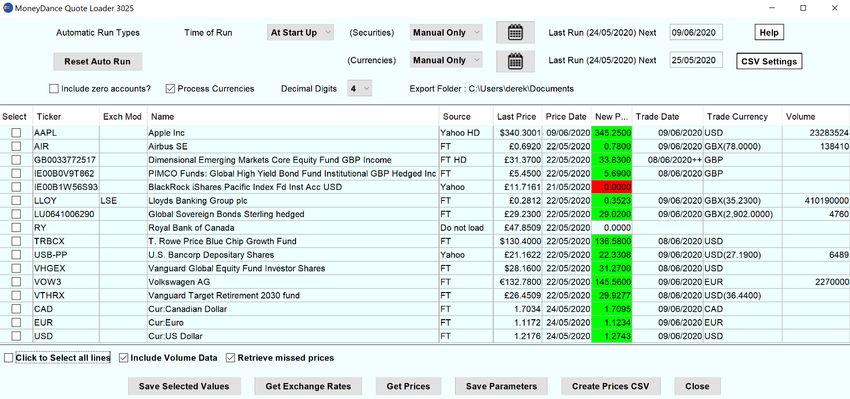Image resolution: width=850 pixels, height=399 pixels.
Task: Toggle Retrieve missed prices checkbox
Action: (230, 358)
